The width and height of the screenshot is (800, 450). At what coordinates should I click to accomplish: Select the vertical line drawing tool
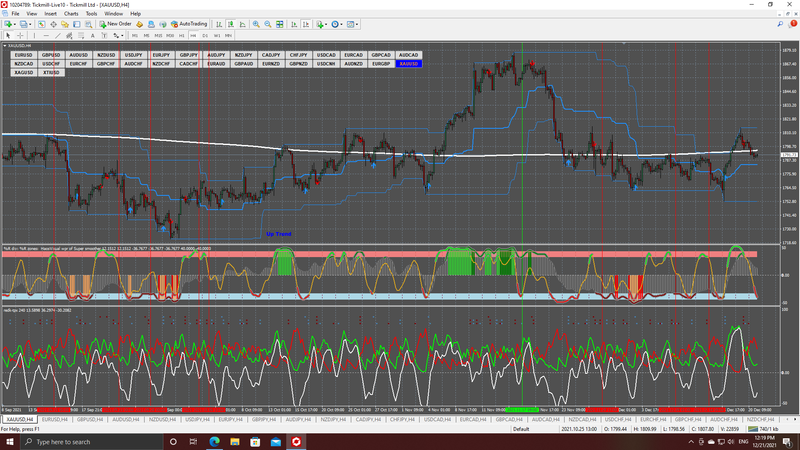tap(34, 36)
